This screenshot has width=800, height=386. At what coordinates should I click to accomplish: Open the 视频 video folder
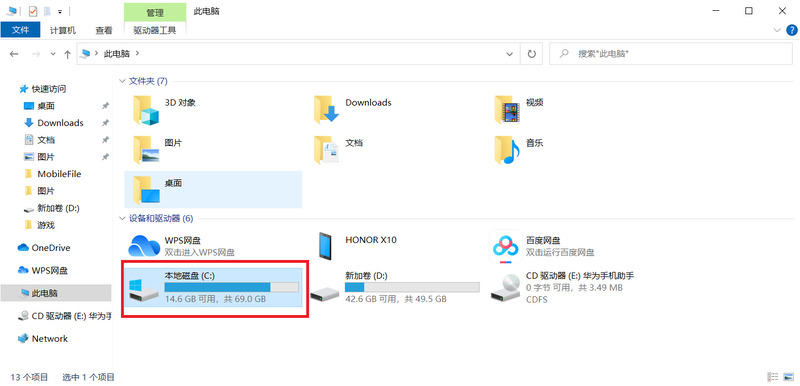point(507,109)
